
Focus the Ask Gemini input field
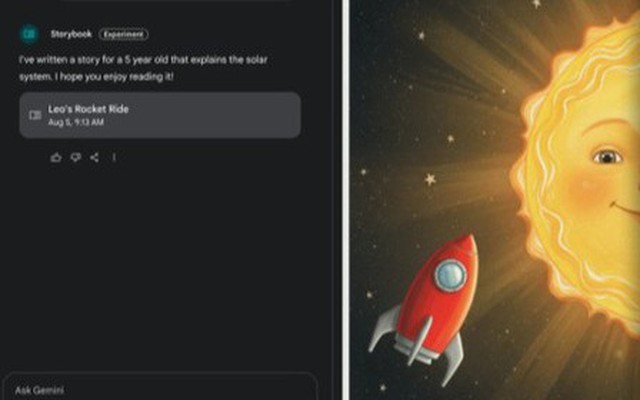pyautogui.click(x=160, y=387)
